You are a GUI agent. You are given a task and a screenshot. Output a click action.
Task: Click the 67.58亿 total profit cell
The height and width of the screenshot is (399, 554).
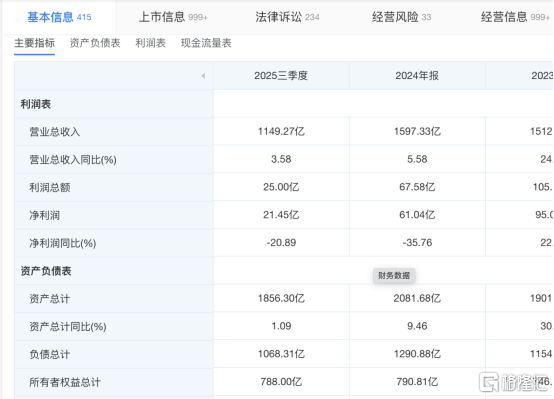pos(417,187)
